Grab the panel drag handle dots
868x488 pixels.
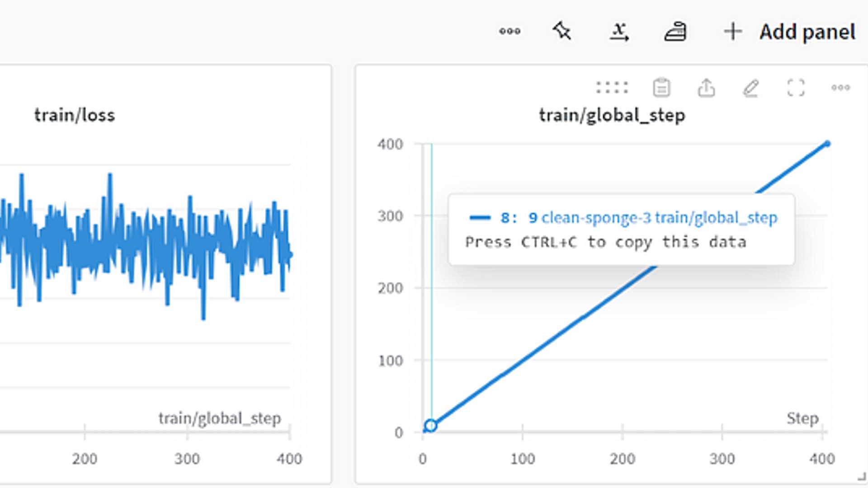click(612, 87)
